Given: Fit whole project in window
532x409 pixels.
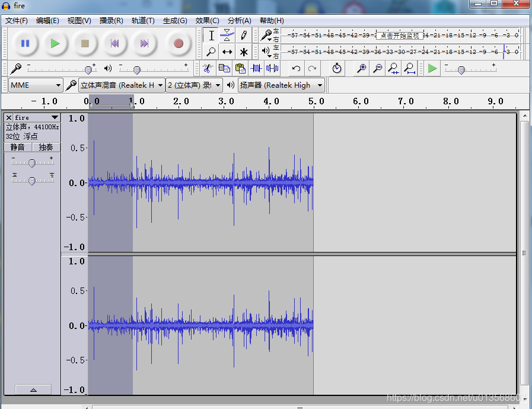Looking at the screenshot, I should [x=409, y=69].
